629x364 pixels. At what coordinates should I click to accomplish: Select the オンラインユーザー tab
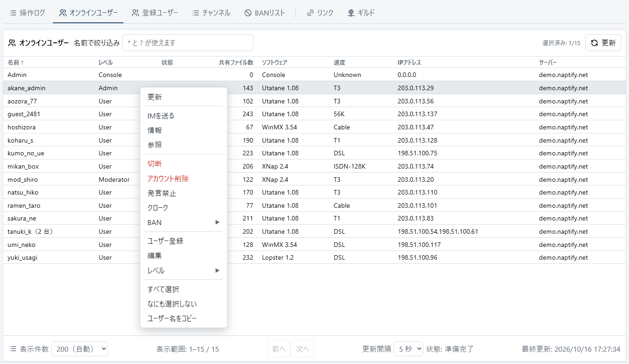click(x=88, y=13)
